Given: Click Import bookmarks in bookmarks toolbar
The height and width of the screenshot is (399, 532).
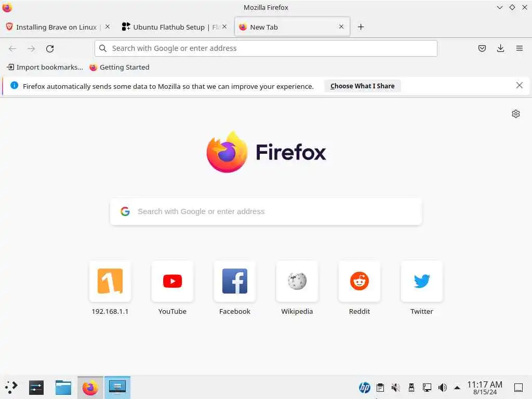Looking at the screenshot, I should pyautogui.click(x=45, y=67).
